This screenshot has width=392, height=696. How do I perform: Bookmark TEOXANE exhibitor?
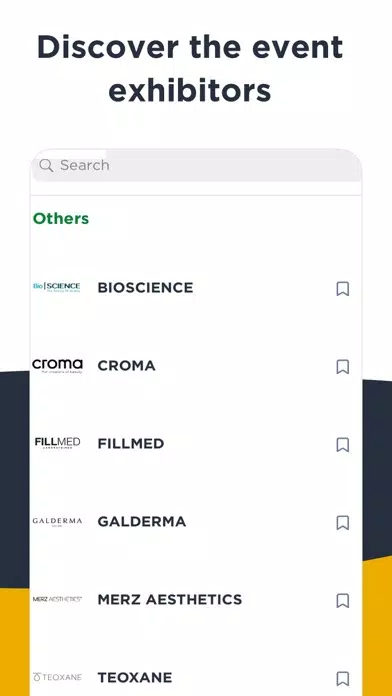point(342,678)
